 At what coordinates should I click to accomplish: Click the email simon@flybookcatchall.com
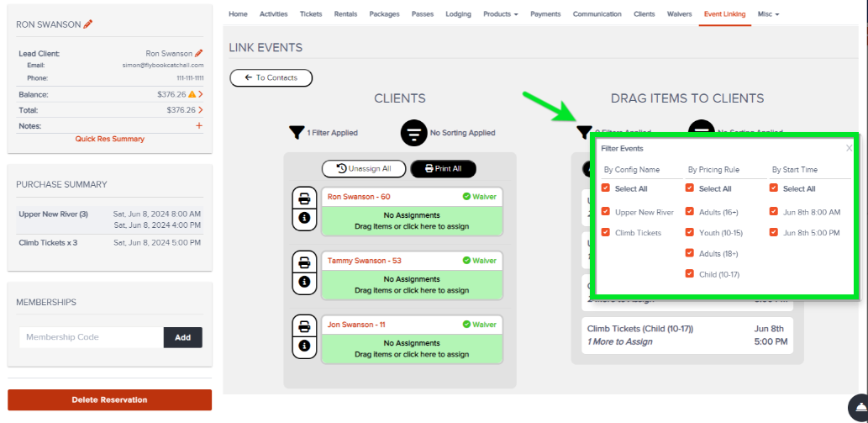coord(163,66)
